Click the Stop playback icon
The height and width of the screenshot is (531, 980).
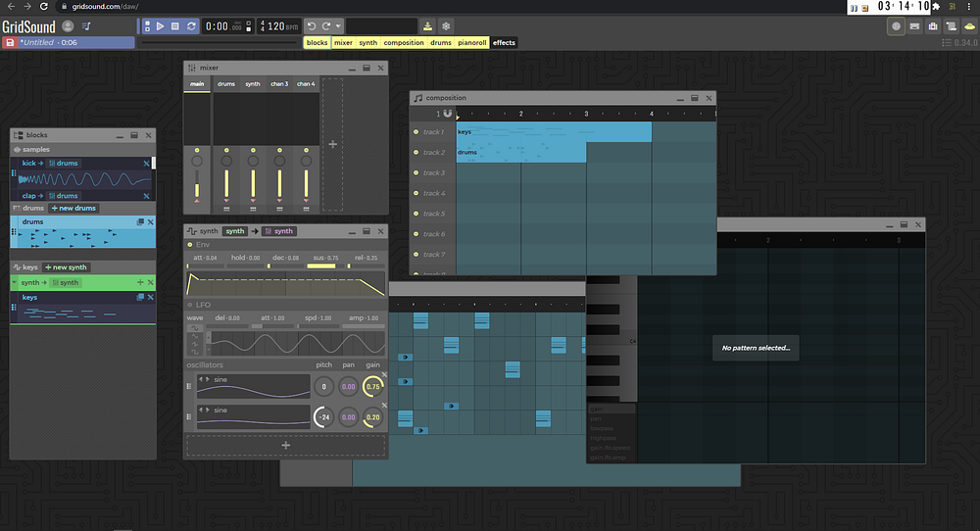coord(175,26)
